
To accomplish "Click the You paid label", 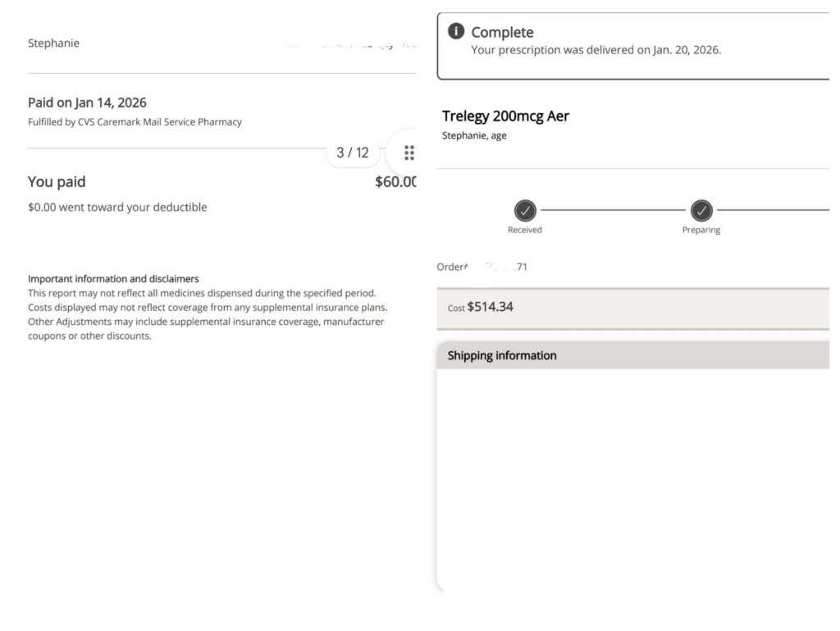I will tap(57, 181).
